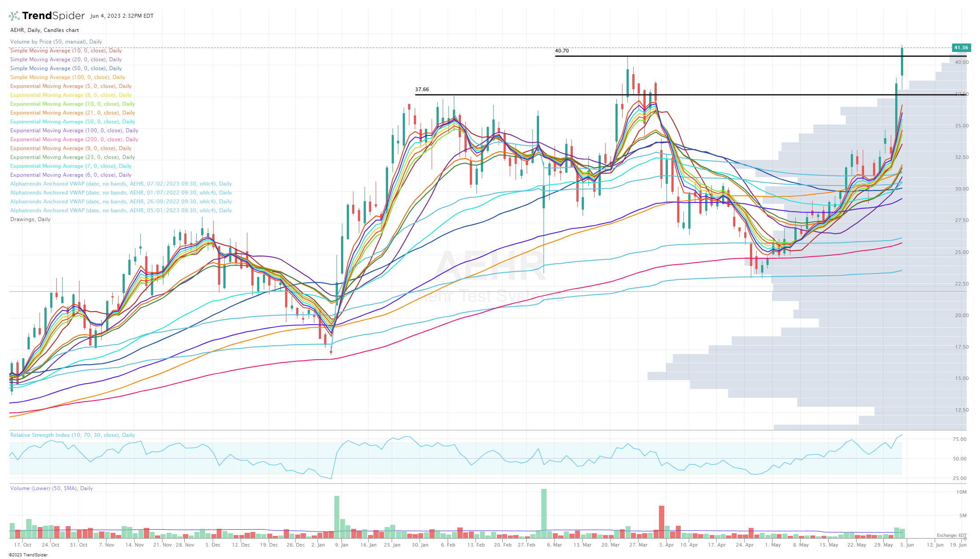Screen dimensions: 980x559
Task: Hide the Simple Moving Average (100) overlay
Action: point(68,77)
